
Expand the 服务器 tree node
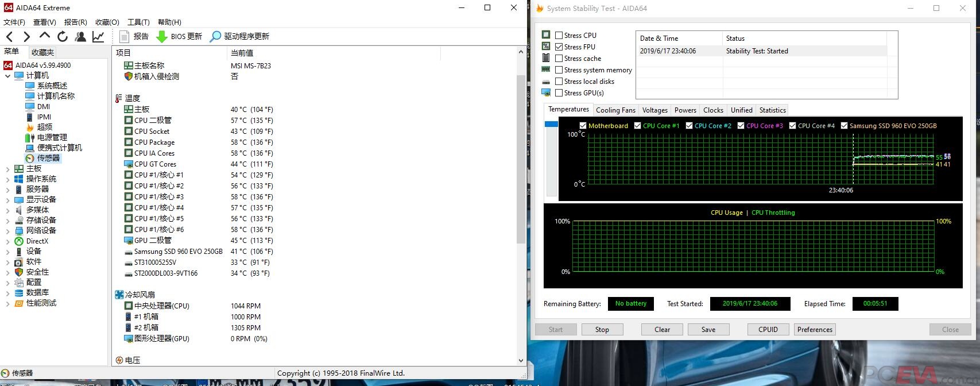(x=7, y=190)
